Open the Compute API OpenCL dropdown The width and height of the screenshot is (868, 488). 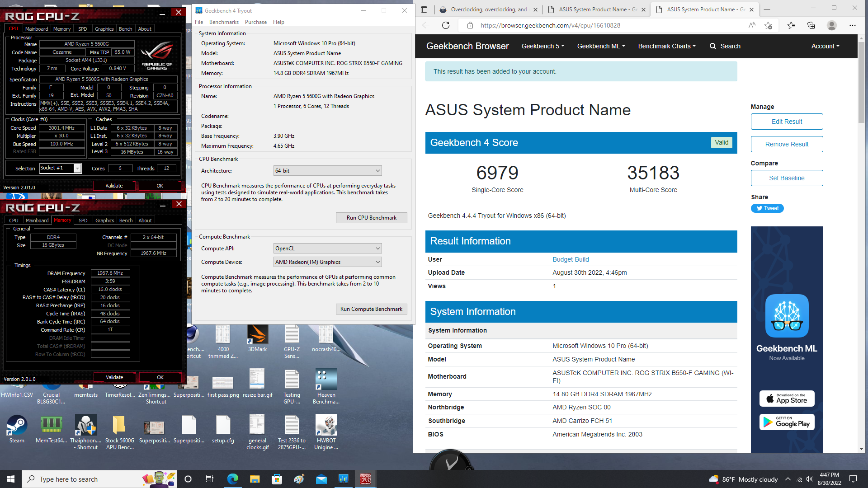[x=327, y=249]
